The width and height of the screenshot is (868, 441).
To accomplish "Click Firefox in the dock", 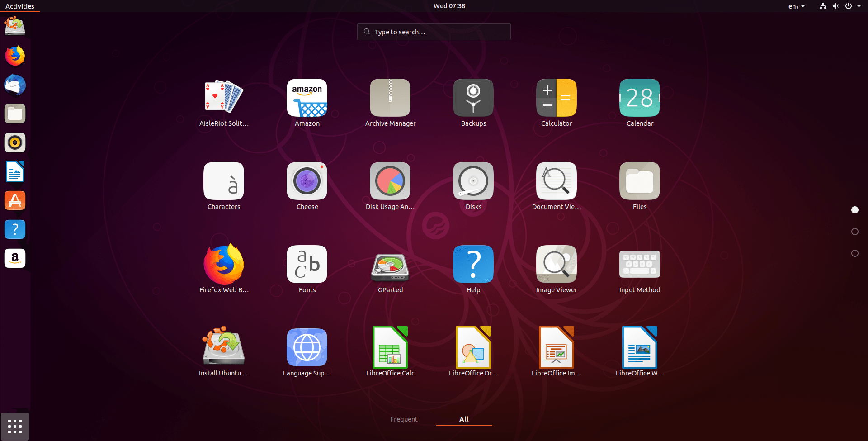I will click(x=15, y=56).
